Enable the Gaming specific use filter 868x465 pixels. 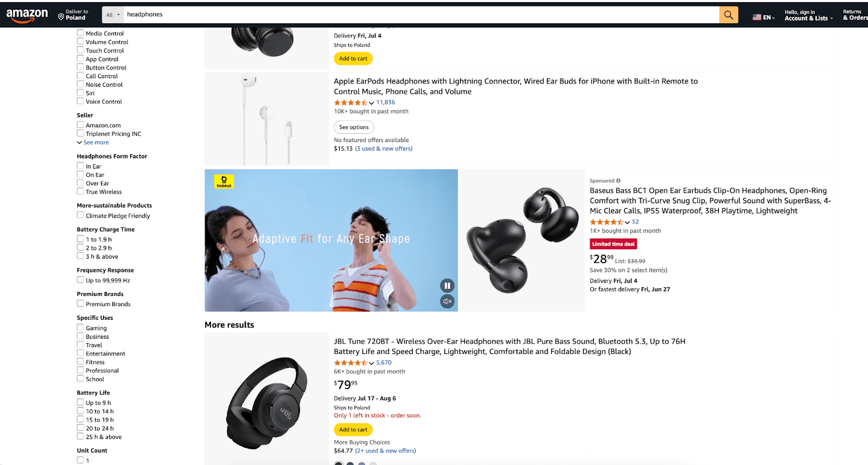click(x=80, y=327)
